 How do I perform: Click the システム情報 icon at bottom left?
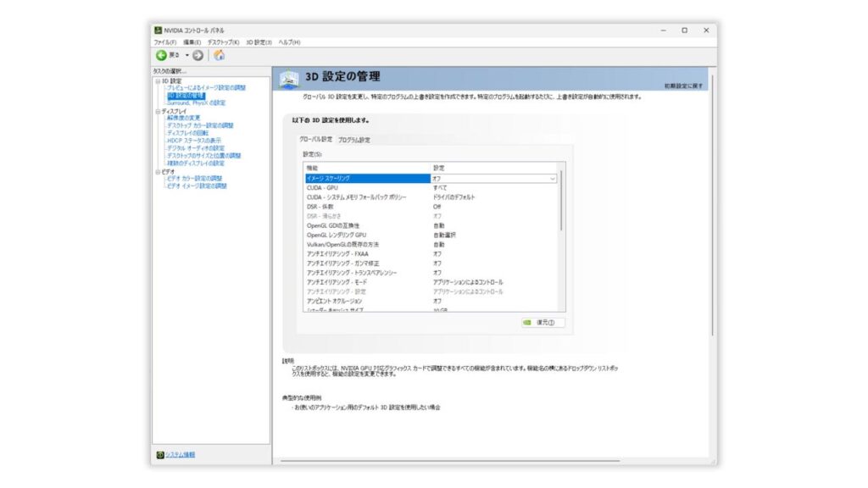pyautogui.click(x=160, y=455)
